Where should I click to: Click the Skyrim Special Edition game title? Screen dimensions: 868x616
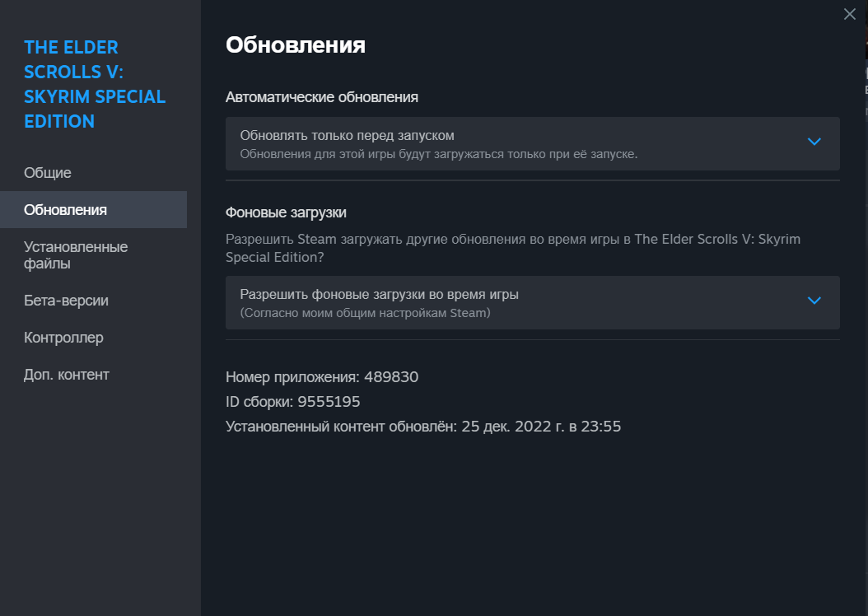tap(95, 84)
